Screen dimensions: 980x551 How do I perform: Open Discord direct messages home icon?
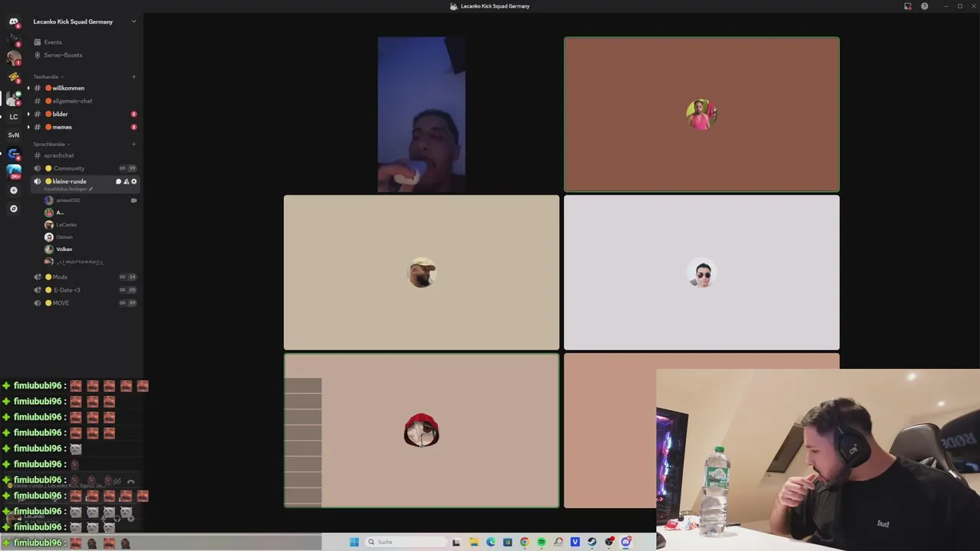click(13, 21)
